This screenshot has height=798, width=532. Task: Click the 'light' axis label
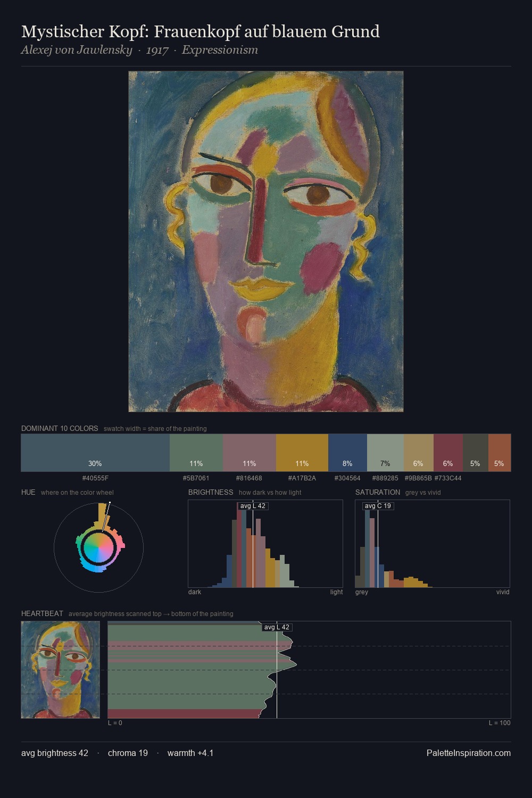pos(337,592)
